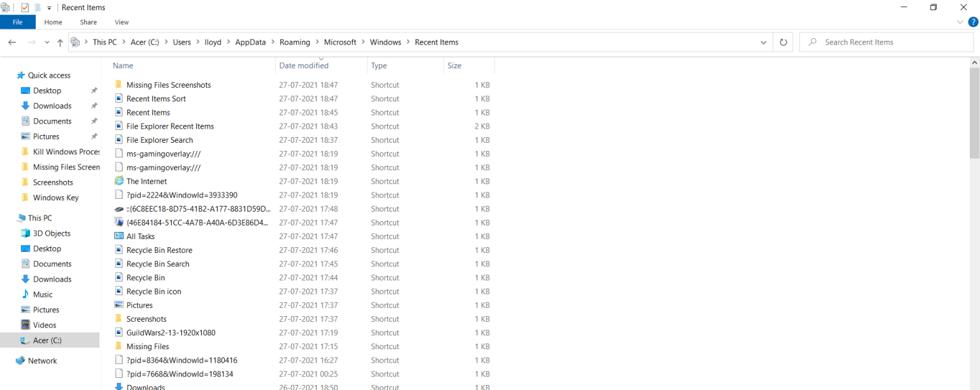This screenshot has height=390, width=980.
Task: Unpin Desktop from Quick access
Action: (94, 90)
